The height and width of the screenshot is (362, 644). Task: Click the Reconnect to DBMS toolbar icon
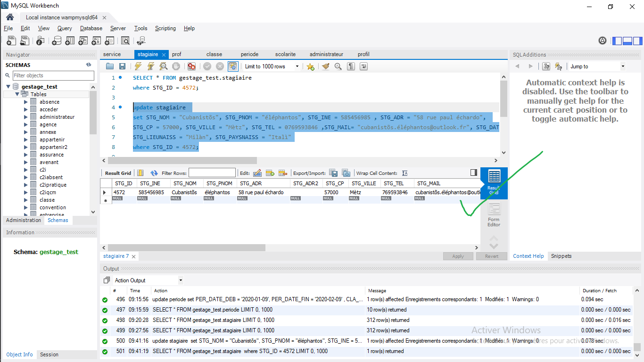click(x=140, y=41)
